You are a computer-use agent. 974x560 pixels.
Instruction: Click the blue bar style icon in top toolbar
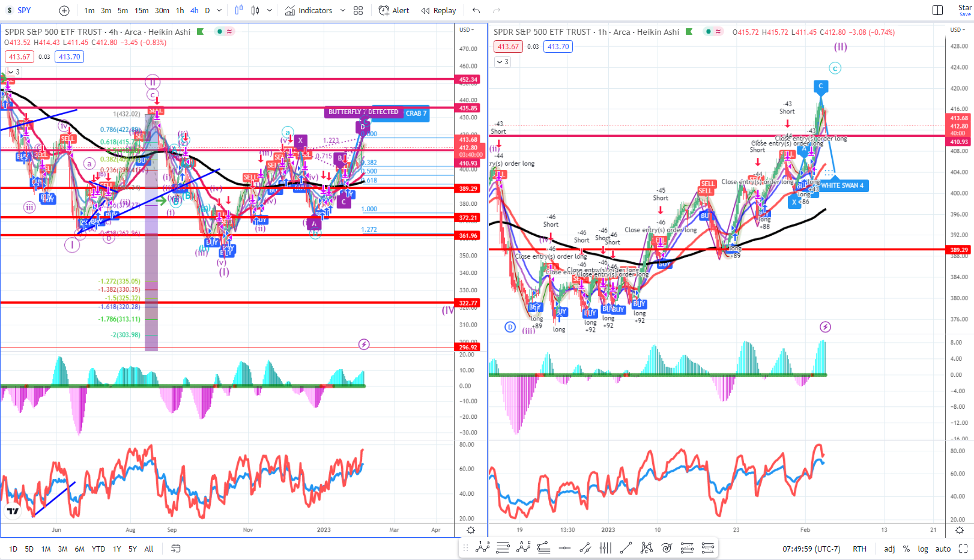[x=239, y=10]
